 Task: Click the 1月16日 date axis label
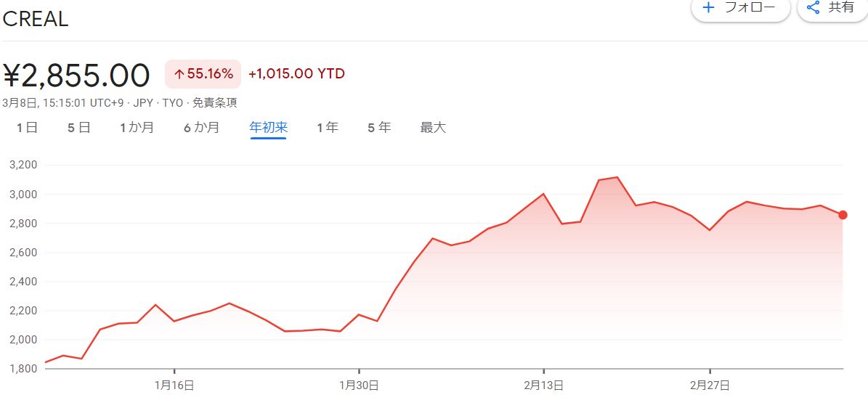point(175,385)
